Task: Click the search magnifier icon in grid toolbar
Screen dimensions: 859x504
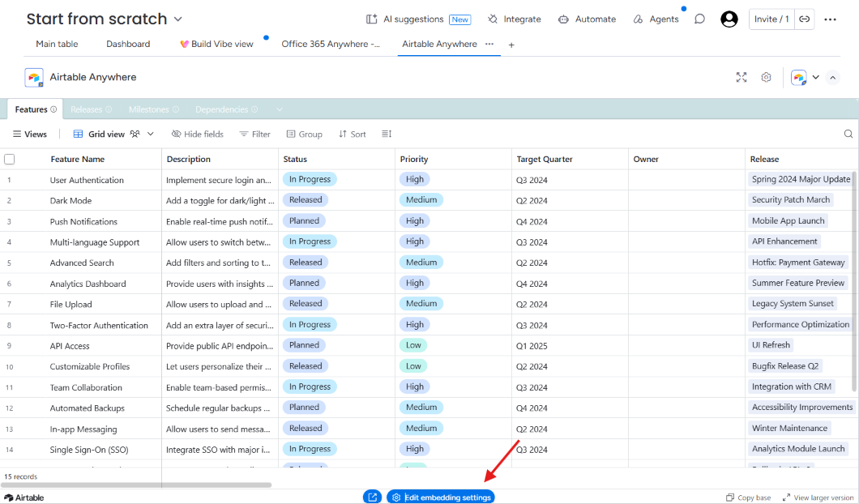Action: pyautogui.click(x=848, y=134)
